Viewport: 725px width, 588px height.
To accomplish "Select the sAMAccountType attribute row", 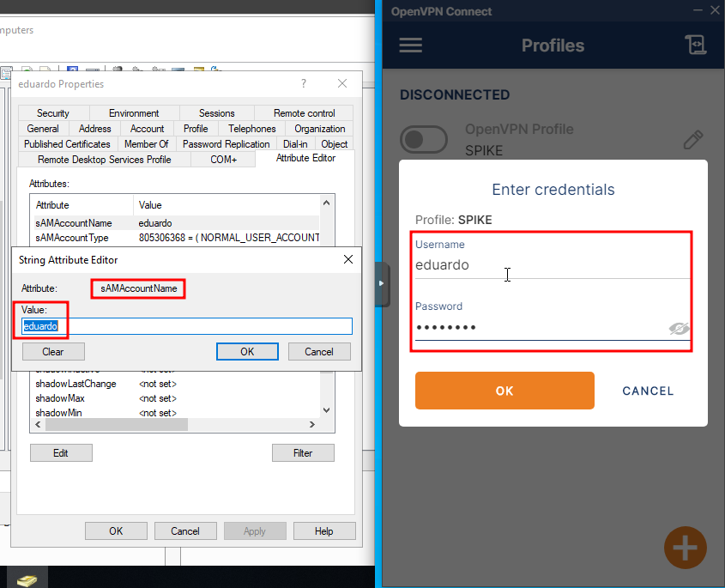I will (176, 238).
